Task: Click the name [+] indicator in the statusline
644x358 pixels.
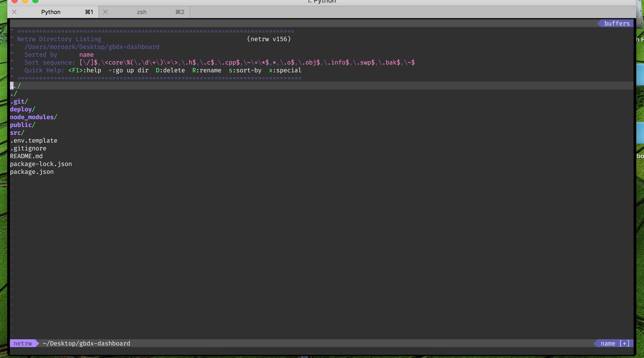Action: [x=614, y=343]
